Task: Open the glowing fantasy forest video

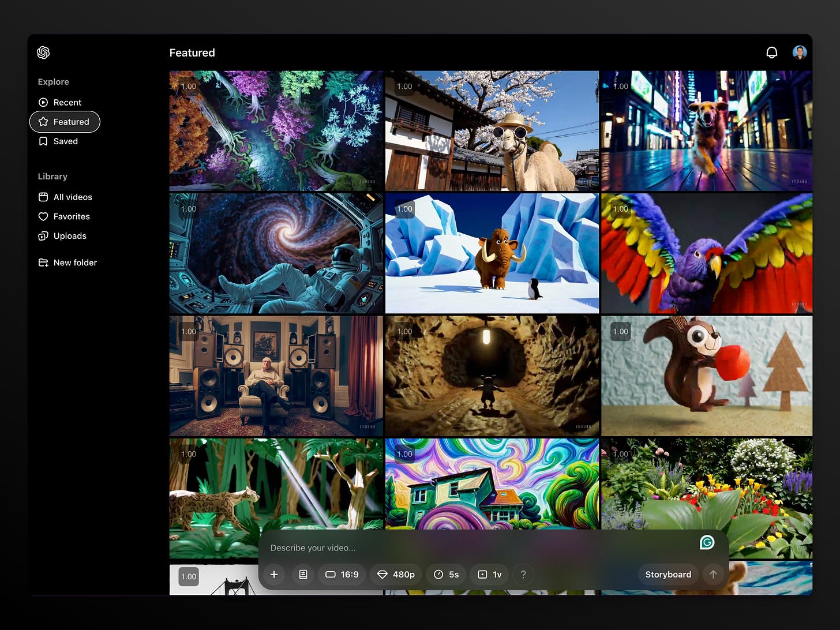Action: tap(276, 131)
